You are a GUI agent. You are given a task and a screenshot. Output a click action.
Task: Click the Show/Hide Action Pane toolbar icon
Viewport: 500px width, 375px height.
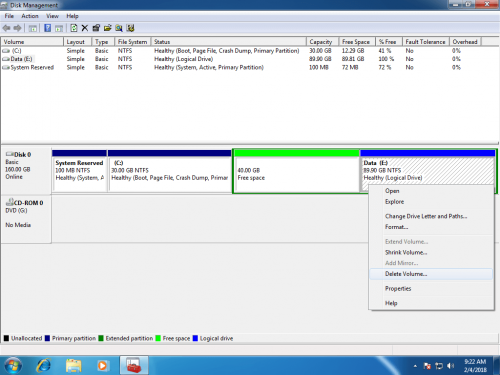click(x=59, y=28)
